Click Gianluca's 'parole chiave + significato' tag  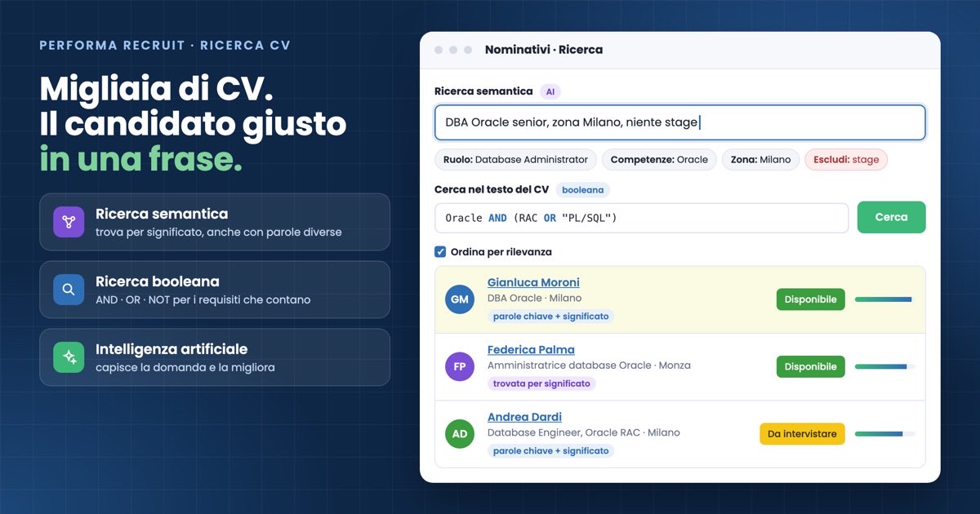click(x=551, y=317)
